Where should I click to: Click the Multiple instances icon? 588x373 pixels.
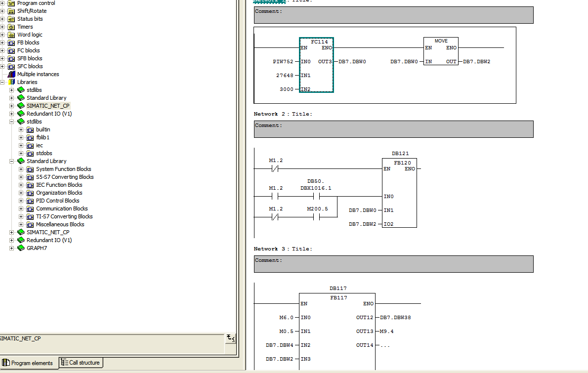coord(11,74)
